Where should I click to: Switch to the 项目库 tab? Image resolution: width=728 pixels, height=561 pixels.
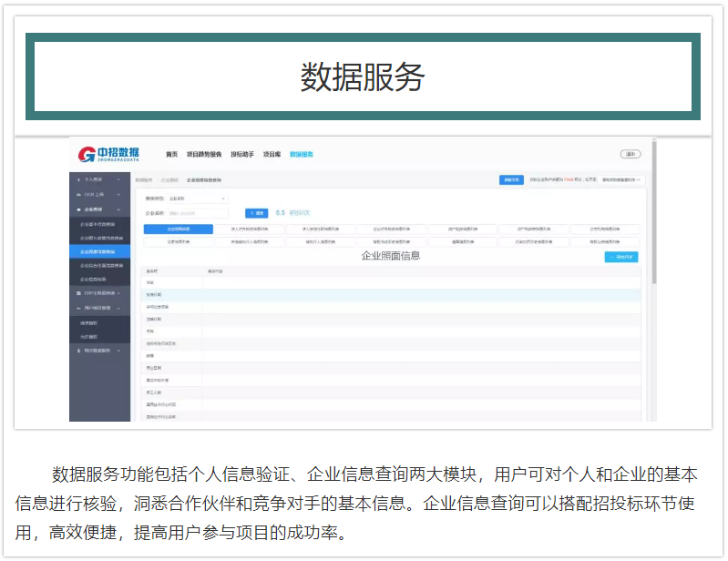pyautogui.click(x=272, y=155)
